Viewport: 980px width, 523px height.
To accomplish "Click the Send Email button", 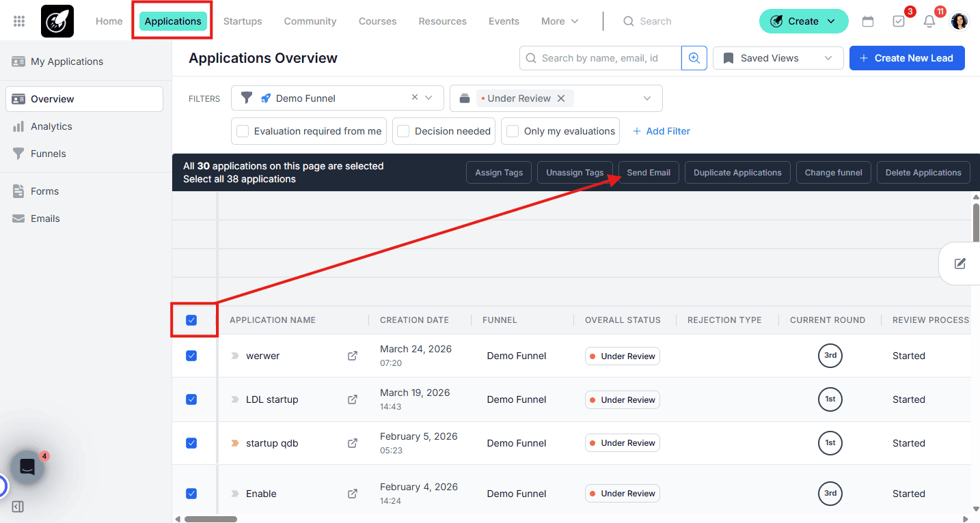I will [649, 173].
